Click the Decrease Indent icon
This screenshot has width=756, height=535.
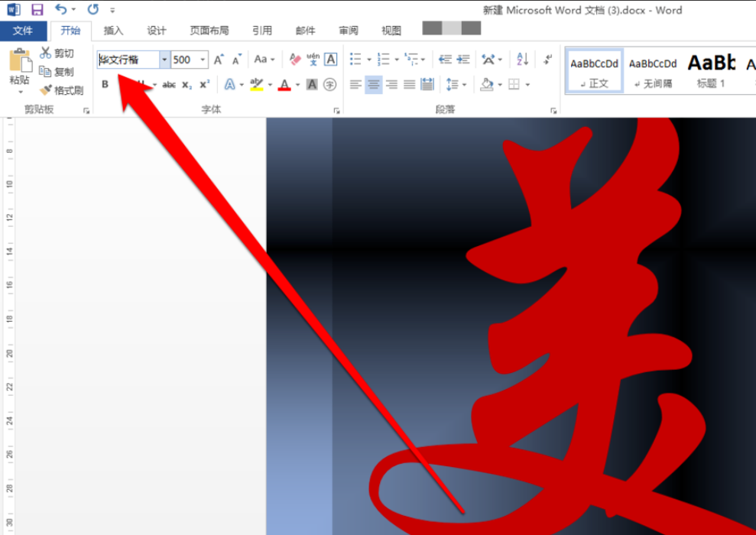click(445, 60)
